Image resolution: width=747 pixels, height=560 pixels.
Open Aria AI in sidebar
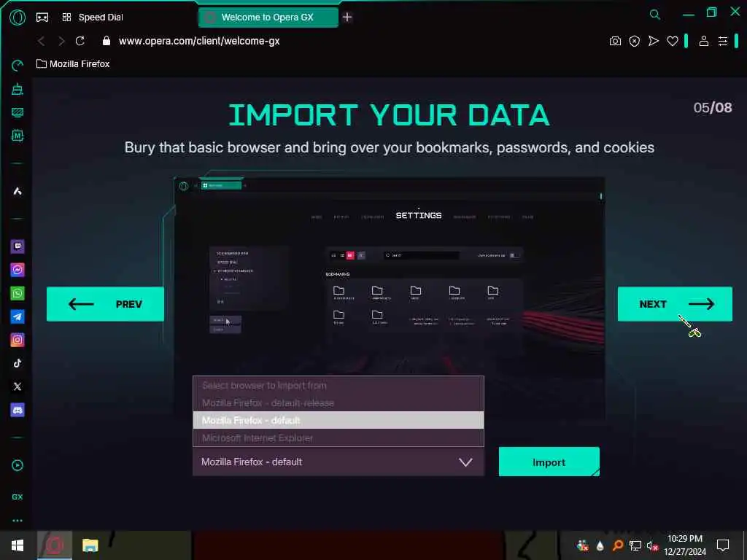(x=18, y=192)
